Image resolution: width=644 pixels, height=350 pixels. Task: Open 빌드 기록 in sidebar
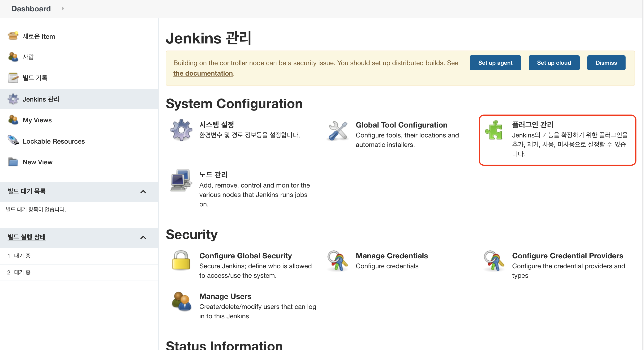[35, 78]
